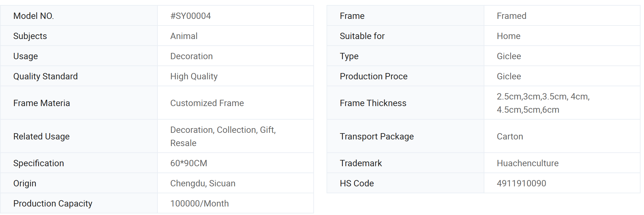Select the Decoration, Collection, Gift, Resale text

point(223,136)
